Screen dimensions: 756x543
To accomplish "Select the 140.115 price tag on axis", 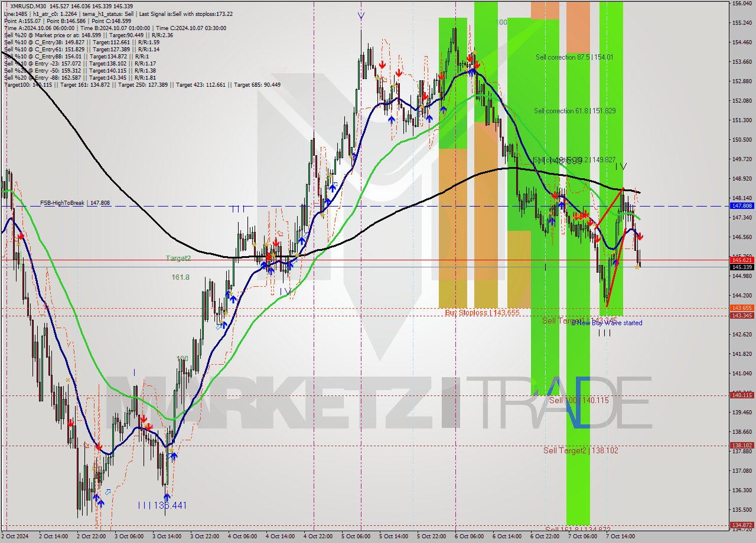I will click(x=742, y=395).
